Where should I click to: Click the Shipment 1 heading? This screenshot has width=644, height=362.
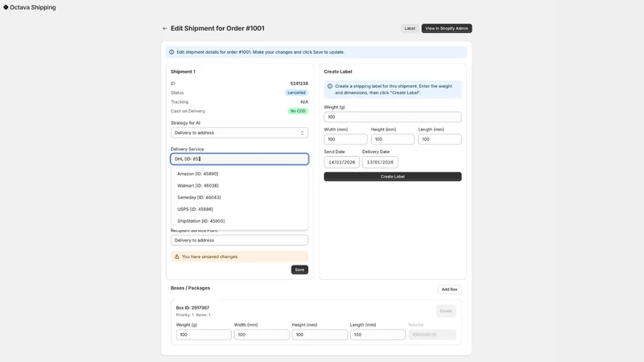(x=184, y=72)
